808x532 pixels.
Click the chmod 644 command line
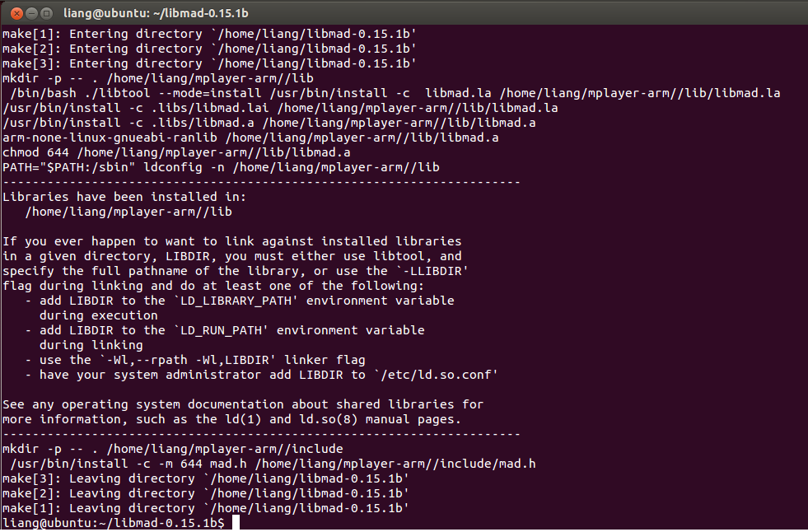click(x=176, y=152)
